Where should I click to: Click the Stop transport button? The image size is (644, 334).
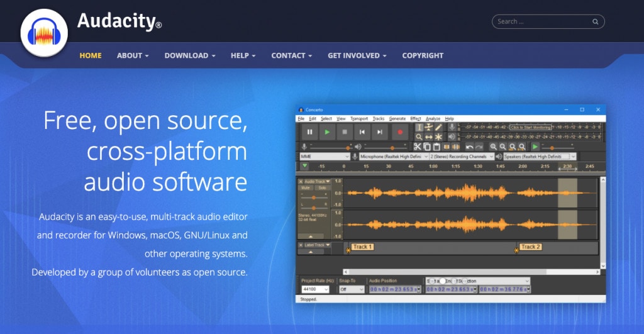click(x=344, y=132)
